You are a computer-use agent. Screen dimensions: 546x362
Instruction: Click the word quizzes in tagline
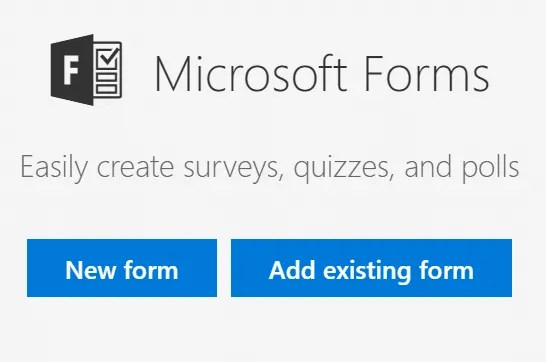pyautogui.click(x=344, y=168)
